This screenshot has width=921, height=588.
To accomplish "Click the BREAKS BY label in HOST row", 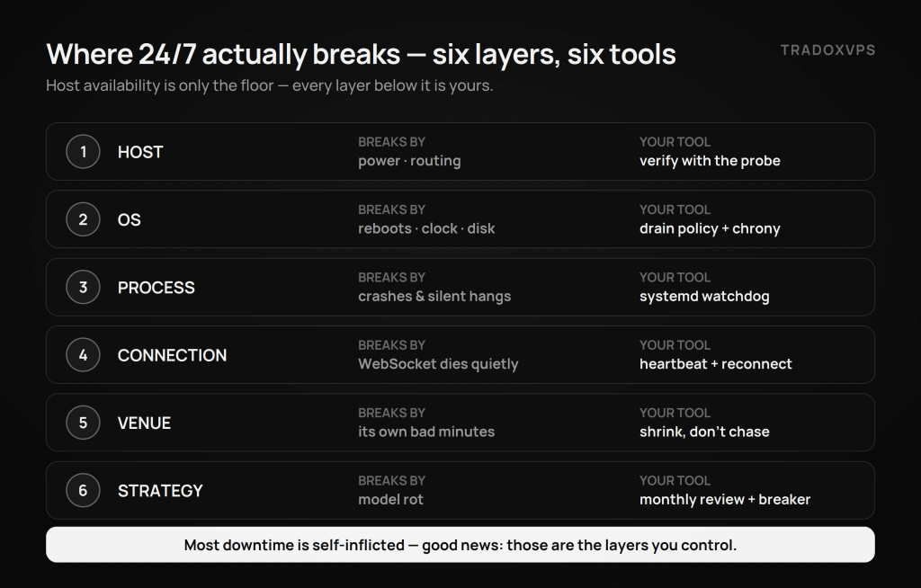I will [x=392, y=142].
